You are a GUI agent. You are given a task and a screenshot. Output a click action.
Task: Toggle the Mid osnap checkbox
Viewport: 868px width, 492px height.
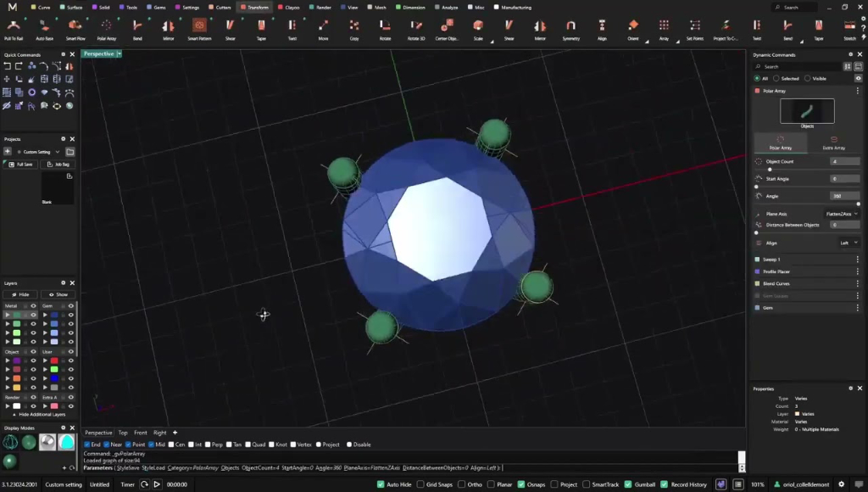point(151,444)
